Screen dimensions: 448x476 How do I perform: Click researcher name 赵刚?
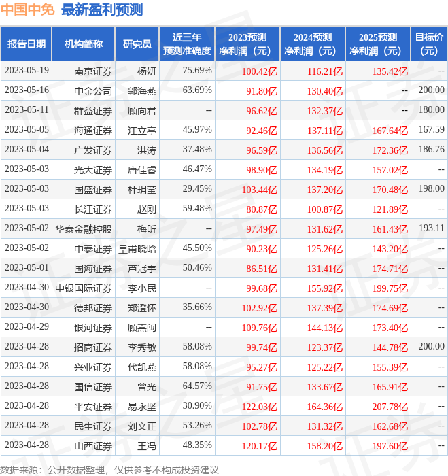(147, 209)
